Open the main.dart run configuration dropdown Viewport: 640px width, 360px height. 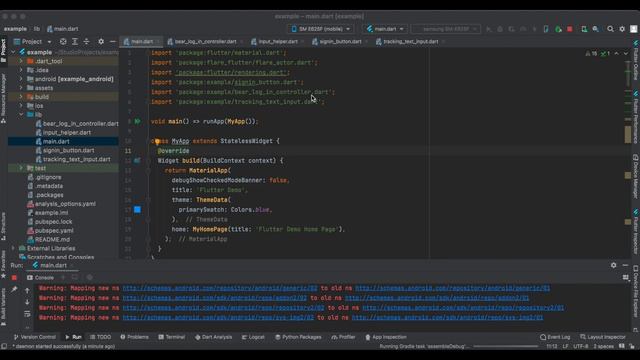(385, 29)
